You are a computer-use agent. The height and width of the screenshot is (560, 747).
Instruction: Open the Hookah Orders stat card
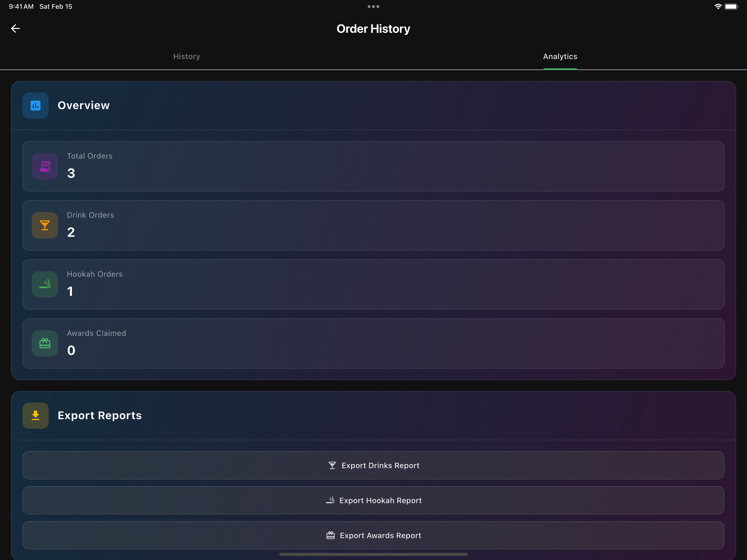[373, 284]
